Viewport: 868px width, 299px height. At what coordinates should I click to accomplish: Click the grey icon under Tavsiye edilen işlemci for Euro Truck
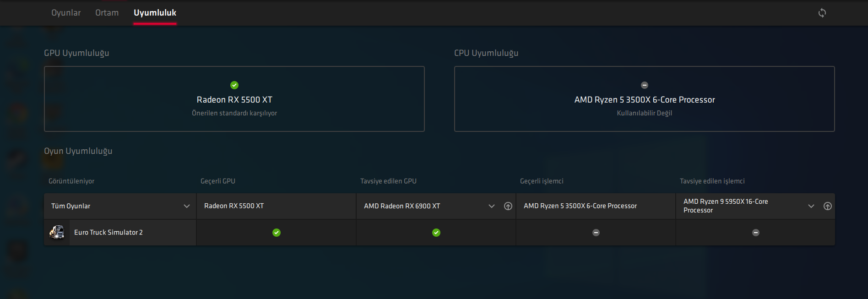point(756,233)
